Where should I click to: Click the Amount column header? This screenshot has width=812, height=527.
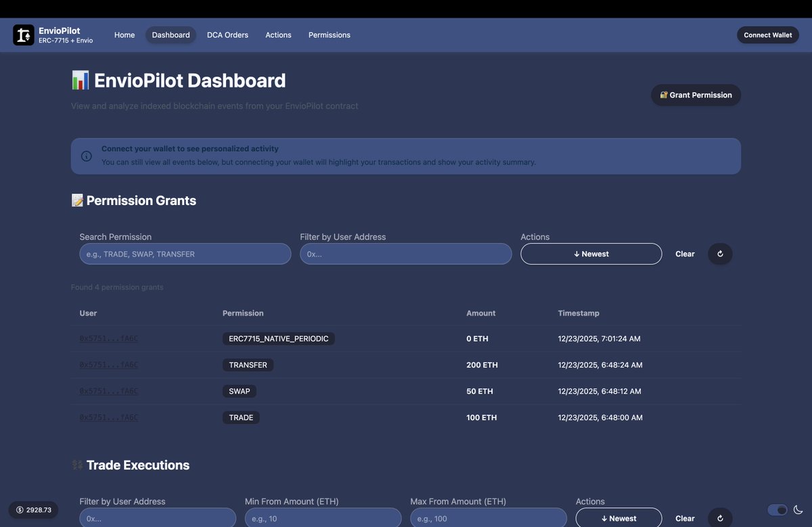click(x=481, y=313)
